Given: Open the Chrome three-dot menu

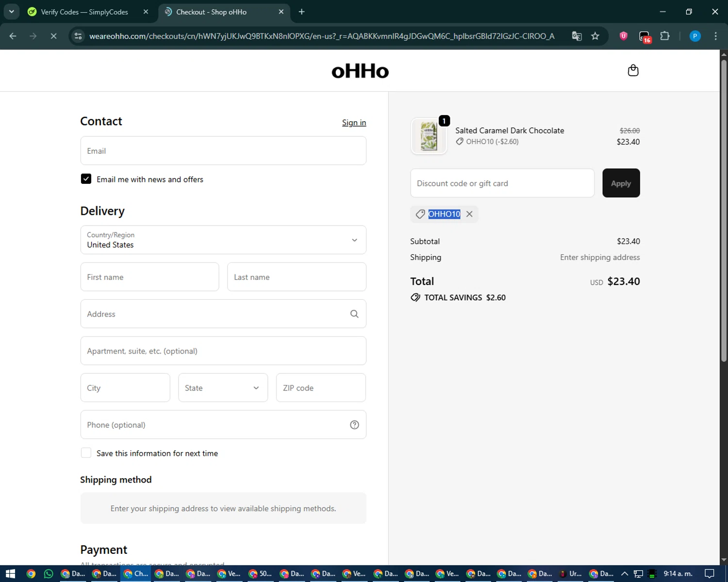Looking at the screenshot, I should point(715,36).
